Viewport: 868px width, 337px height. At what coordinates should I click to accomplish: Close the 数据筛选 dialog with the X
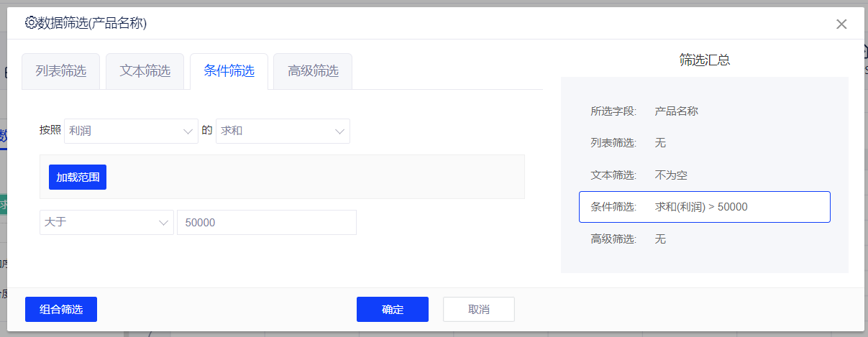pos(841,24)
